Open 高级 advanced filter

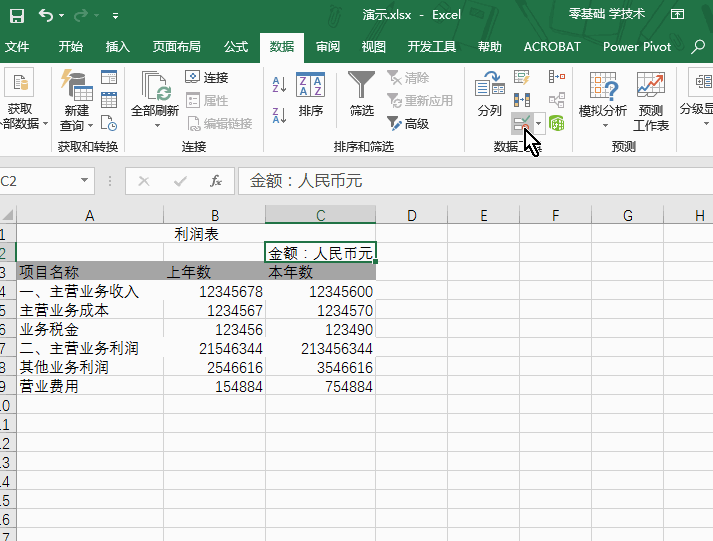(408, 123)
